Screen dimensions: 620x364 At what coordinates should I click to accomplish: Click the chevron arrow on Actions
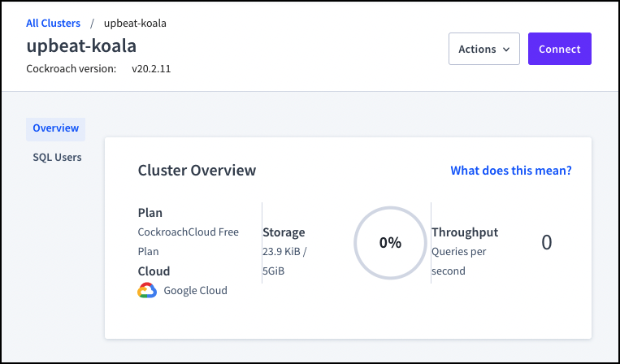tap(507, 50)
